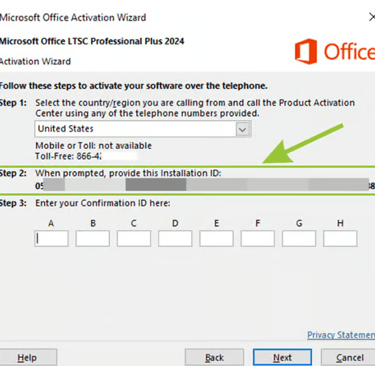Select 'Mobile or Toll: not available' text
This screenshot has height=366, width=375.
(x=93, y=146)
